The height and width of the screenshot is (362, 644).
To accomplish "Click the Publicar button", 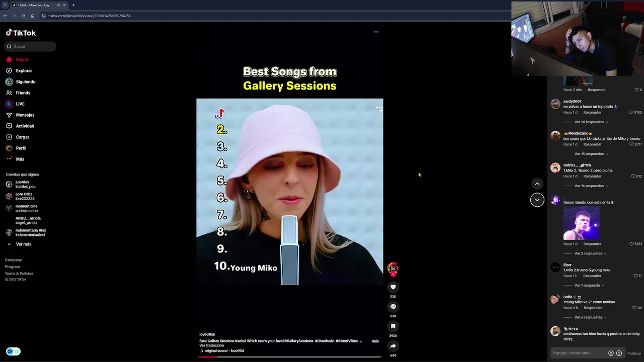I will pyautogui.click(x=634, y=353).
